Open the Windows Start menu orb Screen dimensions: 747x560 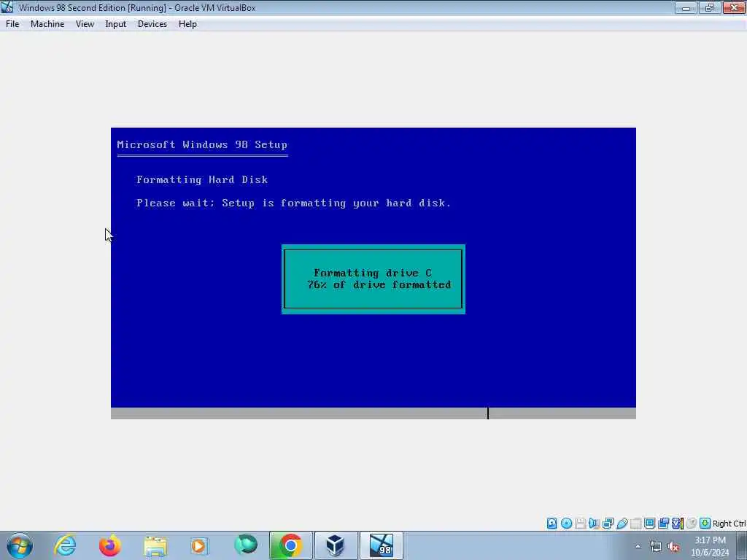tap(20, 545)
